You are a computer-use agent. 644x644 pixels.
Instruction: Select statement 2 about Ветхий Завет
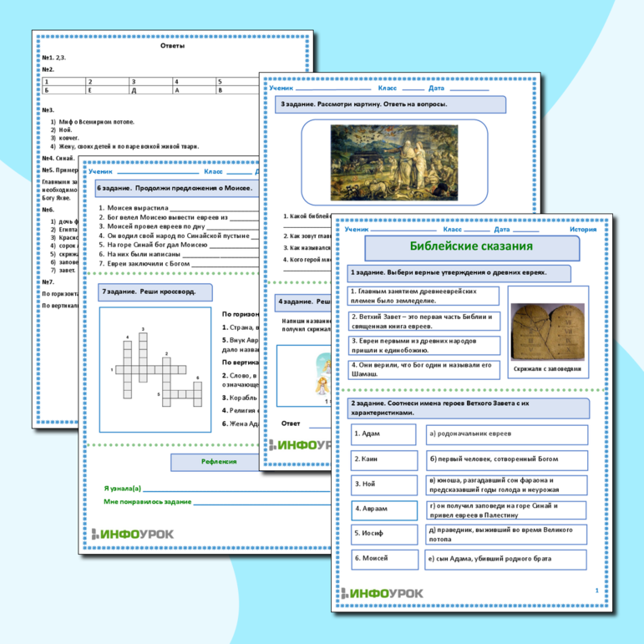(423, 322)
